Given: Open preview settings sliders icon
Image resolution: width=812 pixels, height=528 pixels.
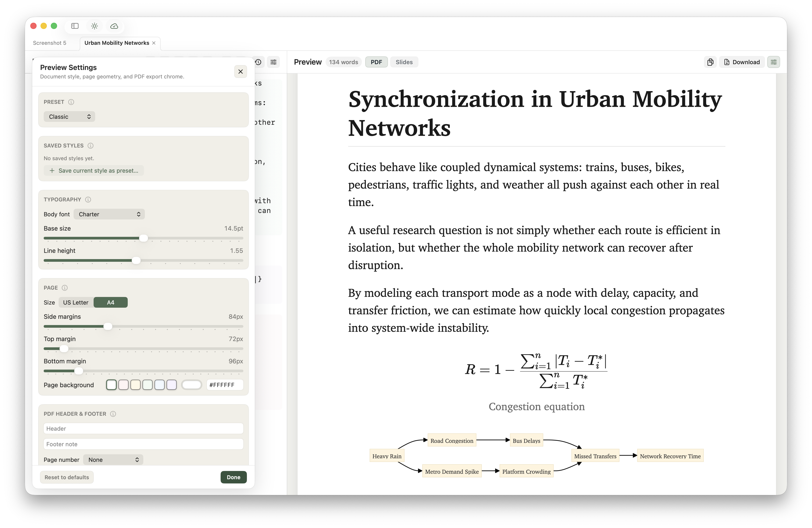Looking at the screenshot, I should [x=773, y=62].
